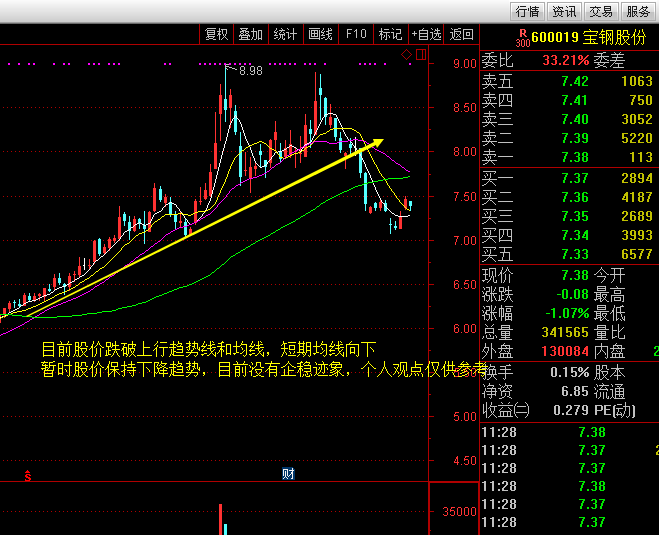659x535 pixels.
Task: Select 卖三 price 7.40
Action: click(575, 119)
